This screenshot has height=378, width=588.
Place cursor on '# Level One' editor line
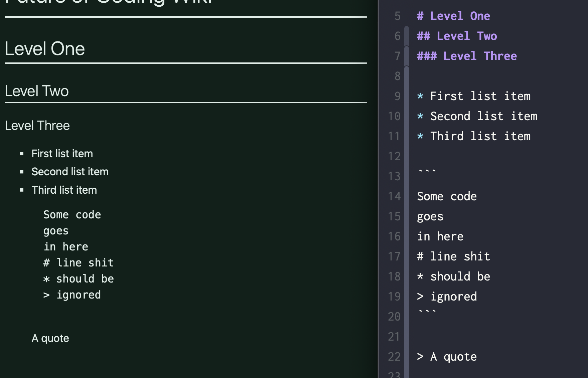point(454,16)
